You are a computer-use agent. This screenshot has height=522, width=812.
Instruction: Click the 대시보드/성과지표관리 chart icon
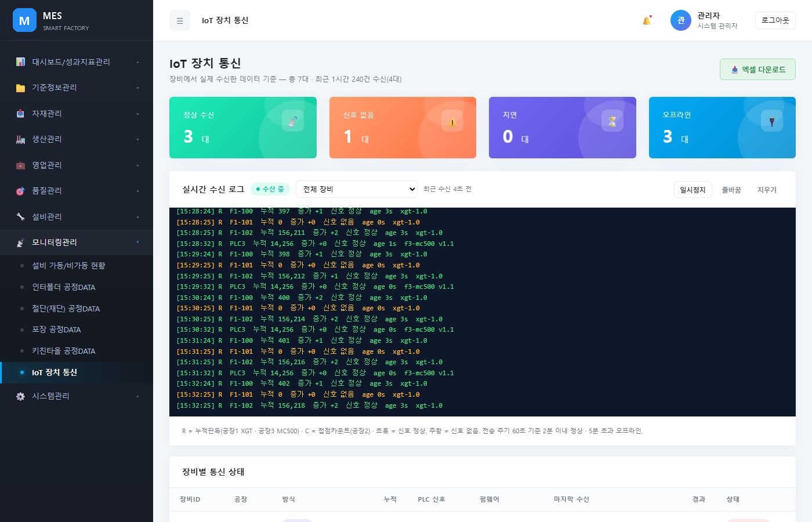[x=20, y=62]
